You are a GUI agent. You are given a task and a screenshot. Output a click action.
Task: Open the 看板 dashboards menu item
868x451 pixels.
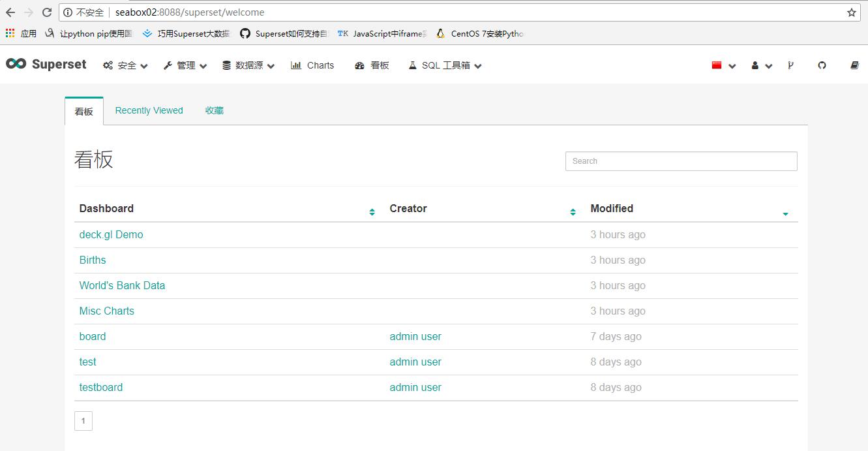point(372,65)
